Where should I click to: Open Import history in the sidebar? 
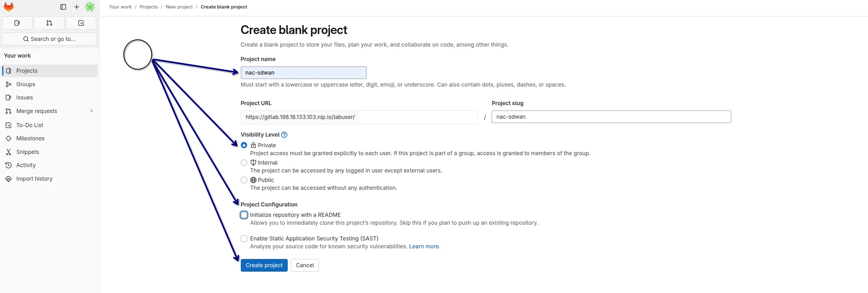(x=34, y=178)
